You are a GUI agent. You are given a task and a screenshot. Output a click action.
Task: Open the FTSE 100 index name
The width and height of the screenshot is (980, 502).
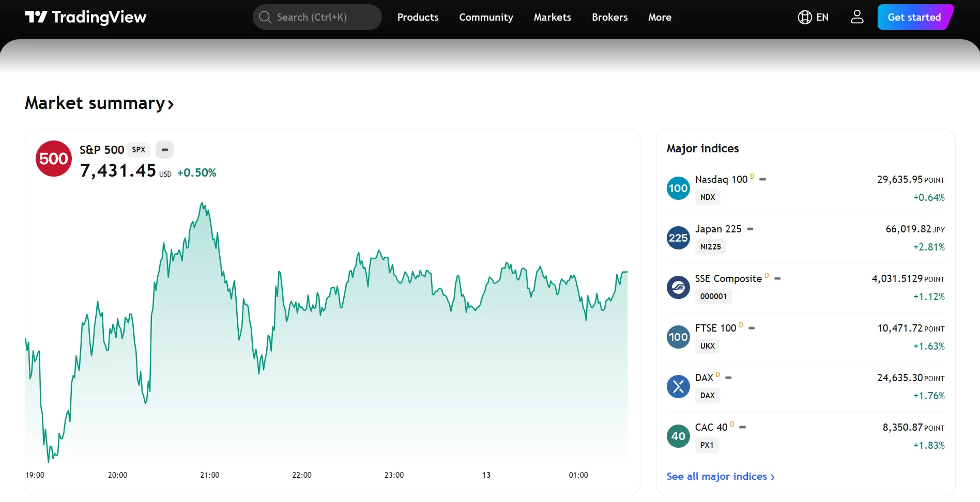click(x=715, y=328)
